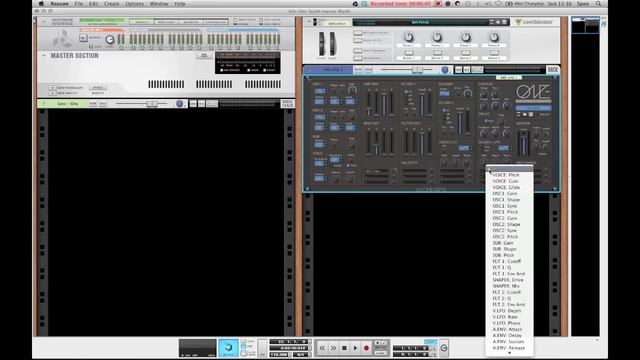
Task: Select 'VOICE: Gain' in the popup list
Action: click(505, 181)
